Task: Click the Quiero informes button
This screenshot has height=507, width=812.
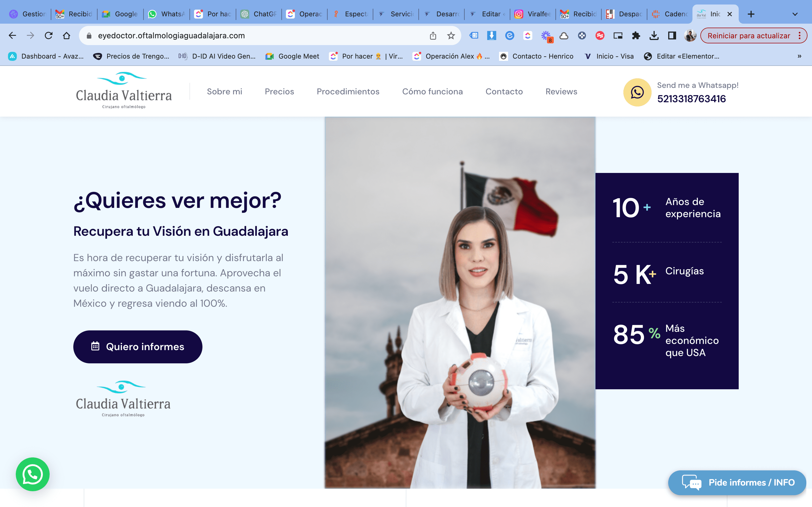Action: (x=138, y=346)
